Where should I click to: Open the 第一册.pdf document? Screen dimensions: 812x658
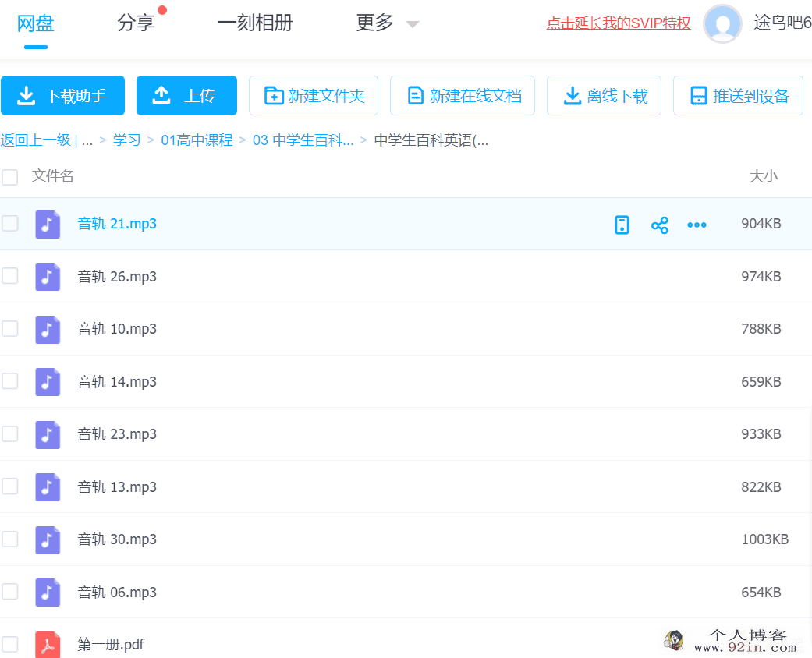pos(111,645)
